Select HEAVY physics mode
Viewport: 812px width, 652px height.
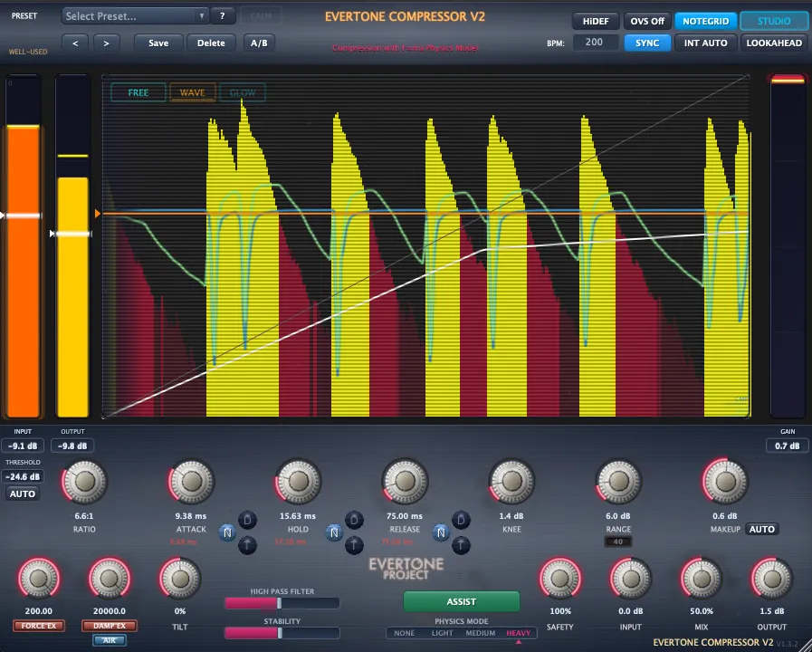(519, 633)
